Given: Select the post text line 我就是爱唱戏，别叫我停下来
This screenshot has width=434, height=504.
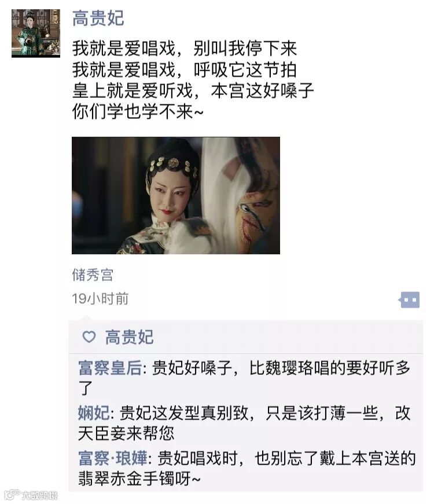Looking at the screenshot, I should pos(184,49).
